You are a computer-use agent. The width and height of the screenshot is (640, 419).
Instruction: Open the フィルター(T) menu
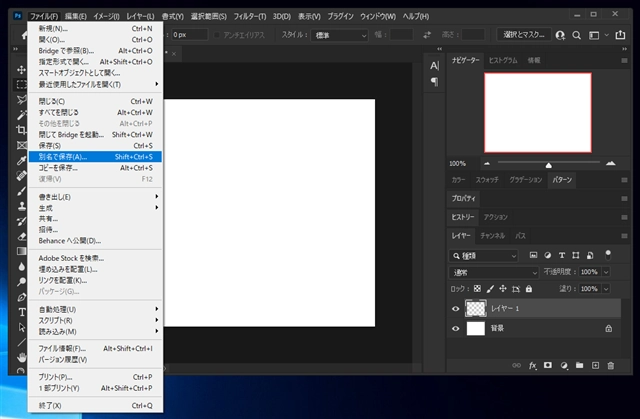coord(249,16)
